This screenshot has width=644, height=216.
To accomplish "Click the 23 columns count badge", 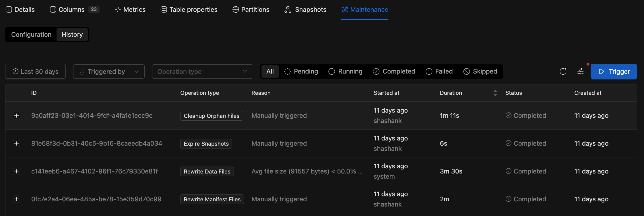I will pyautogui.click(x=94, y=9).
